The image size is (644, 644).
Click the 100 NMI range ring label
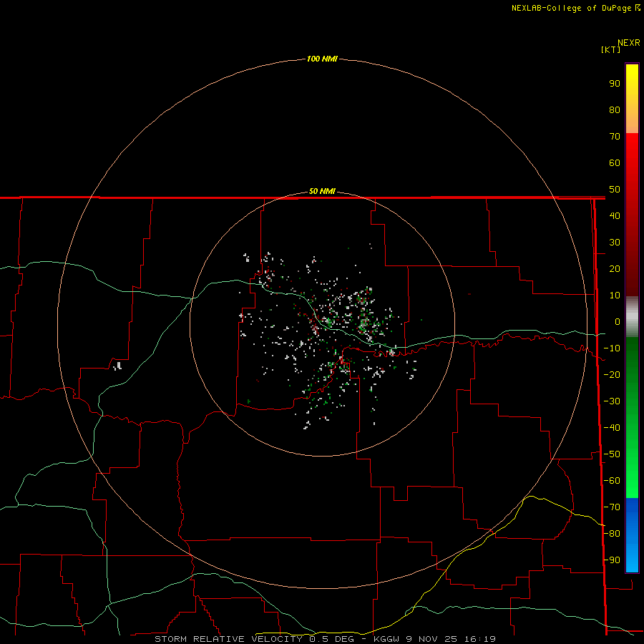[322, 59]
